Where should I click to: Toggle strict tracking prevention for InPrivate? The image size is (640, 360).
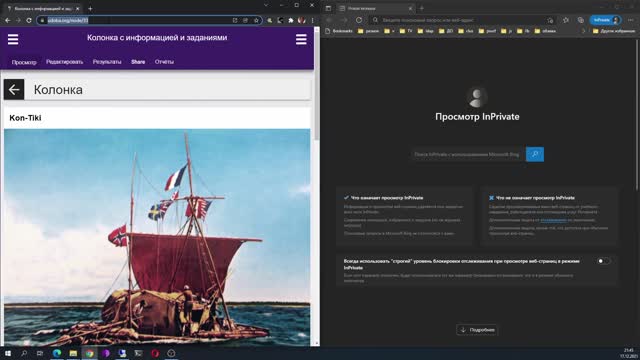(603, 261)
